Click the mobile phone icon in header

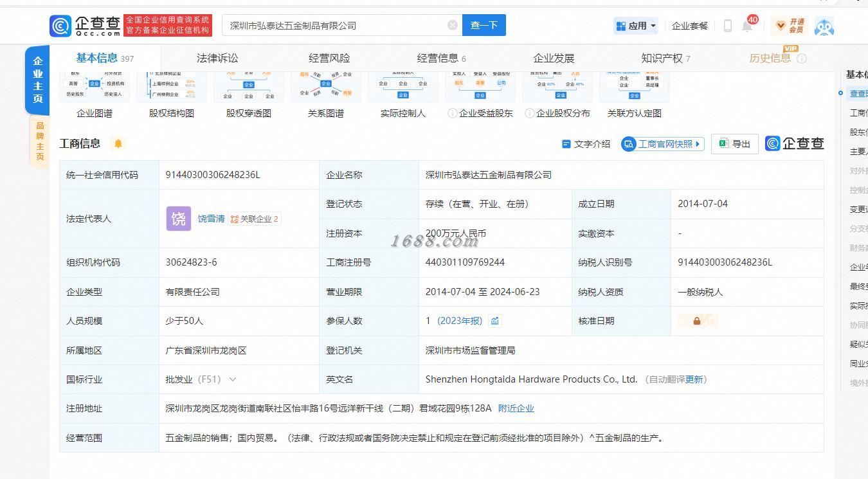(728, 26)
